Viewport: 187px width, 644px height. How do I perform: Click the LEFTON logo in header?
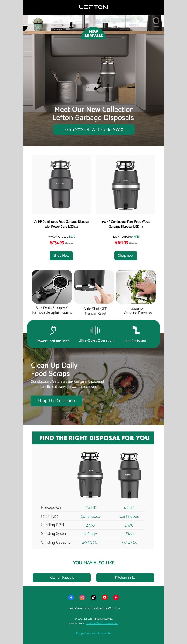pos(93,7)
